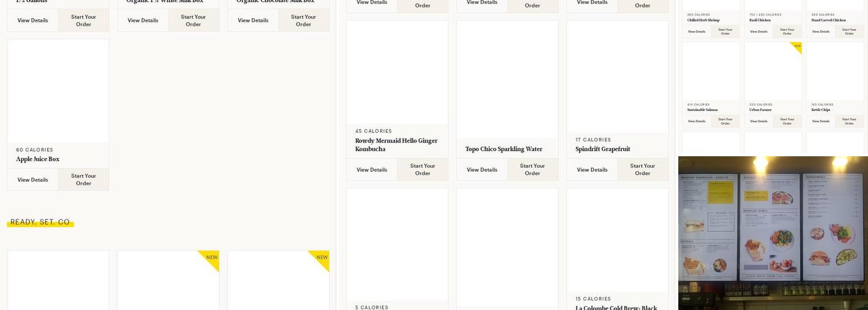View details for Hand Carved Chicken

821,32
